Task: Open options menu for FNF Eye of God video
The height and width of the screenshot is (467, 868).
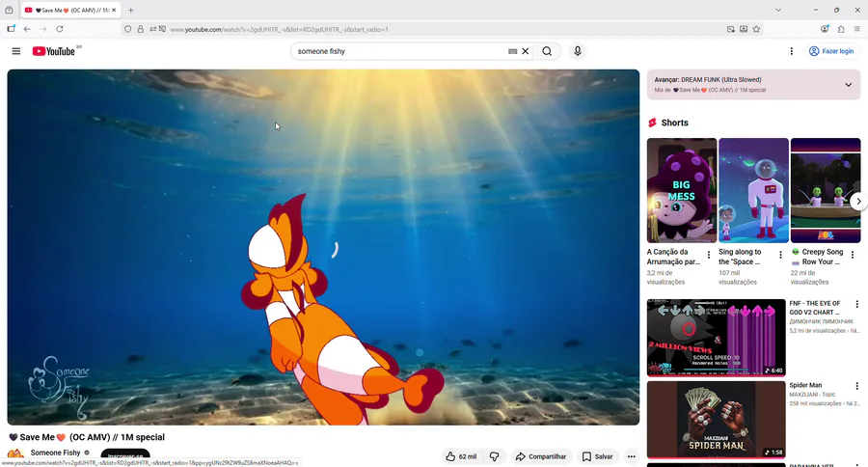Action: (857, 304)
